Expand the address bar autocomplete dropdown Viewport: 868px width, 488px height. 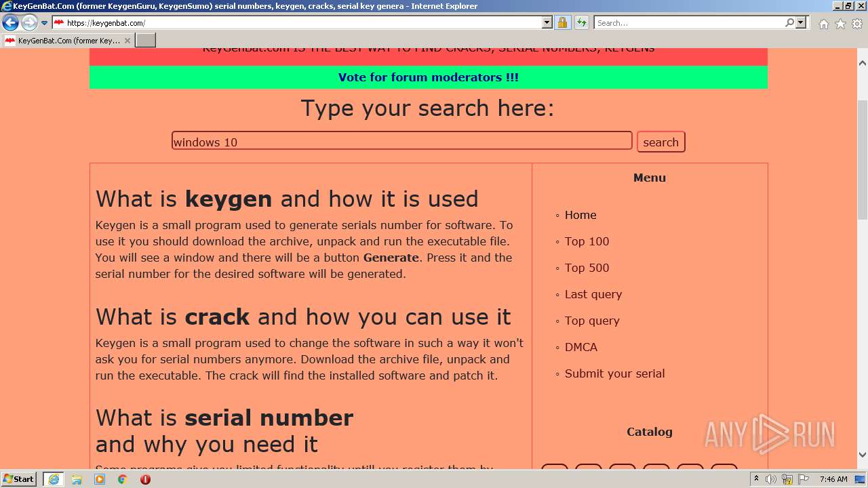[x=547, y=23]
